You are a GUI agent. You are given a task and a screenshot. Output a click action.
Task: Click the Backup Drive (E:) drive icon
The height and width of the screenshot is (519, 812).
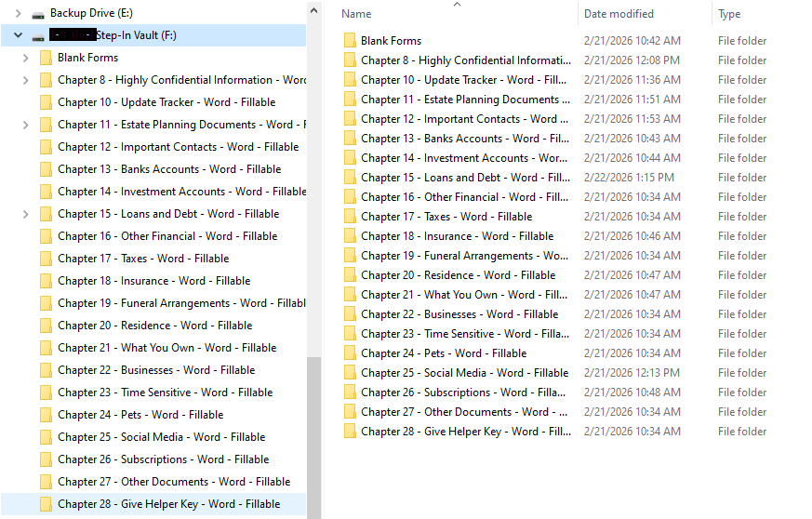coord(38,14)
